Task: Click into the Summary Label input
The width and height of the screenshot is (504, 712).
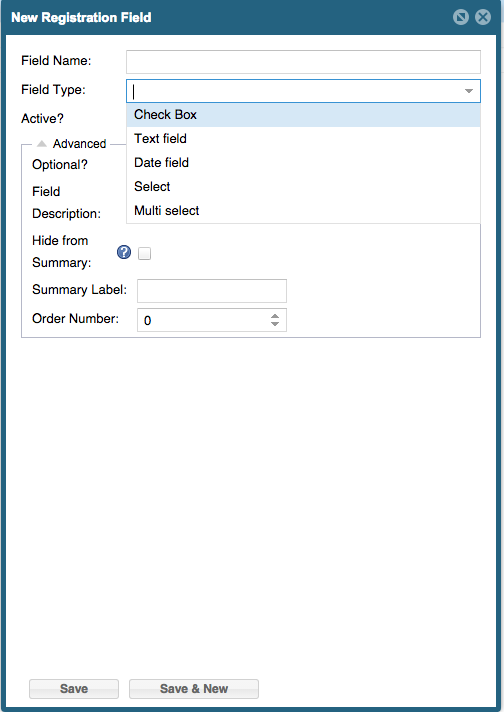Action: (x=212, y=291)
